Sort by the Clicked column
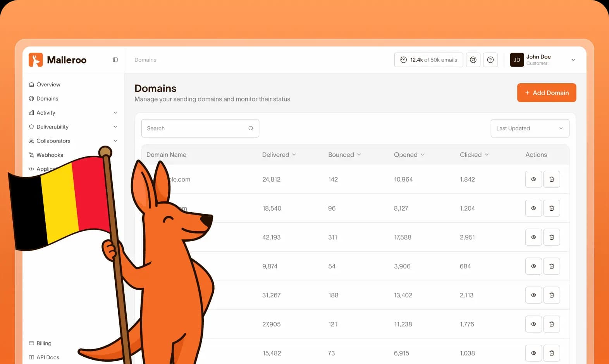609x364 pixels. coord(474,155)
